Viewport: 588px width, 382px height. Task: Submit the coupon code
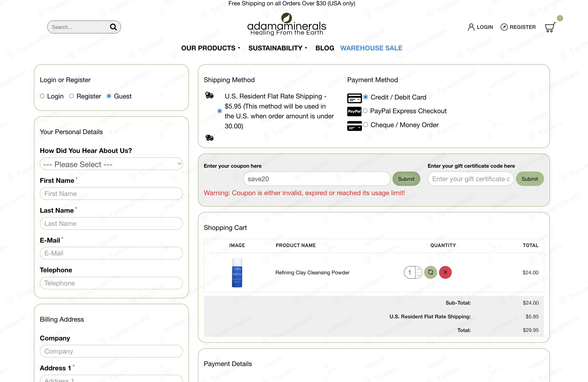point(406,179)
